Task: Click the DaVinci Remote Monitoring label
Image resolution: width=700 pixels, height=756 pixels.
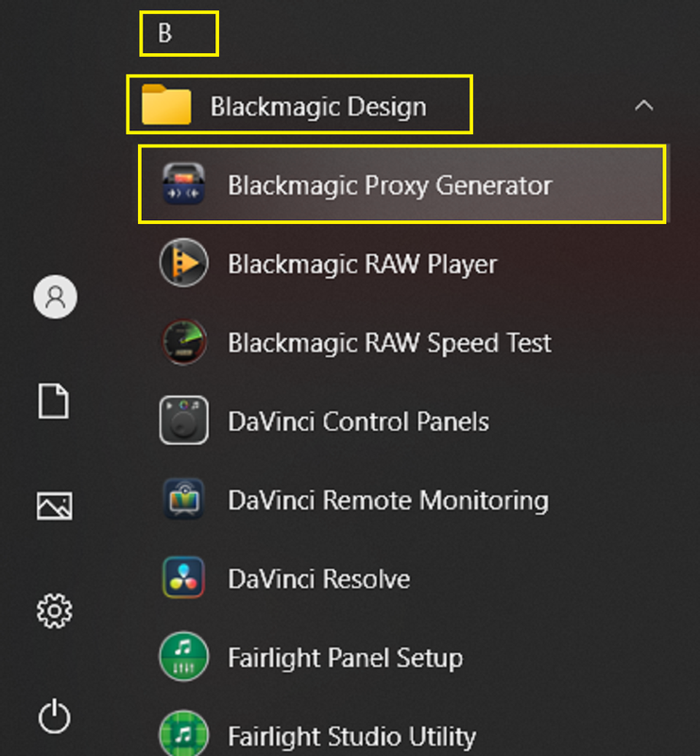Action: 388,500
